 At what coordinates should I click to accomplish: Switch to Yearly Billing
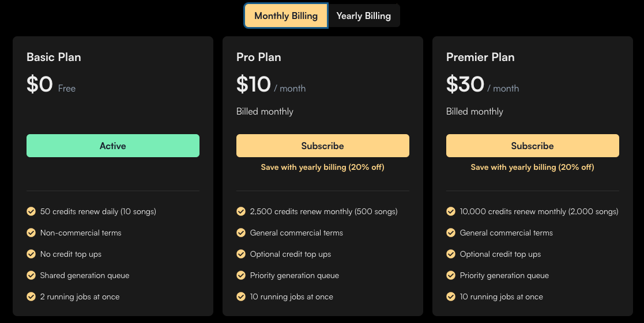point(363,16)
